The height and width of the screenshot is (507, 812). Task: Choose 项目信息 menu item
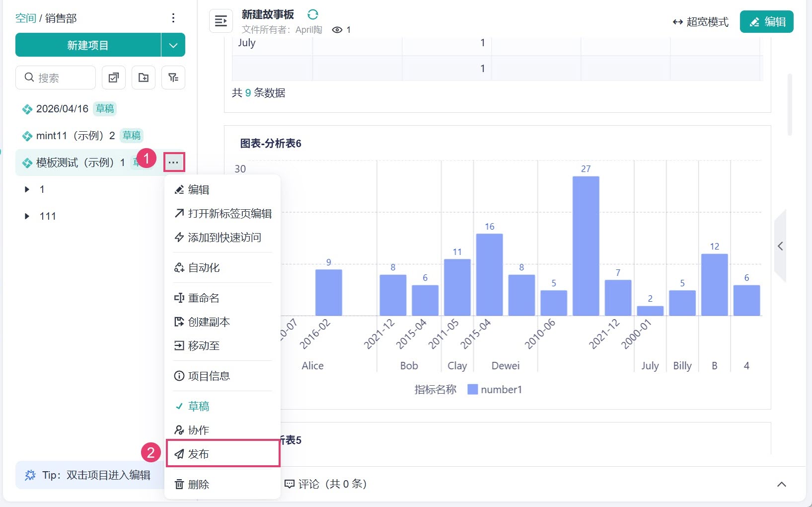pyautogui.click(x=222, y=376)
